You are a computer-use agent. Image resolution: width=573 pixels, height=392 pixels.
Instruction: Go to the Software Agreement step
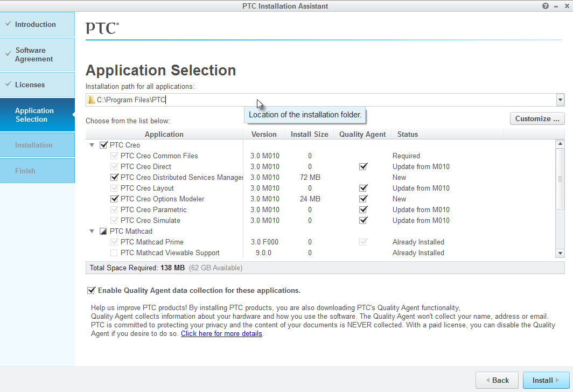point(37,54)
